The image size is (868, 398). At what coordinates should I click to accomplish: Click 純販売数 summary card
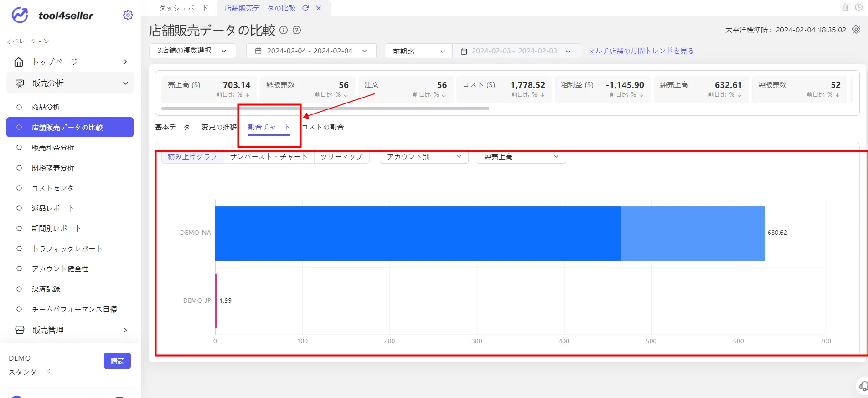click(799, 89)
